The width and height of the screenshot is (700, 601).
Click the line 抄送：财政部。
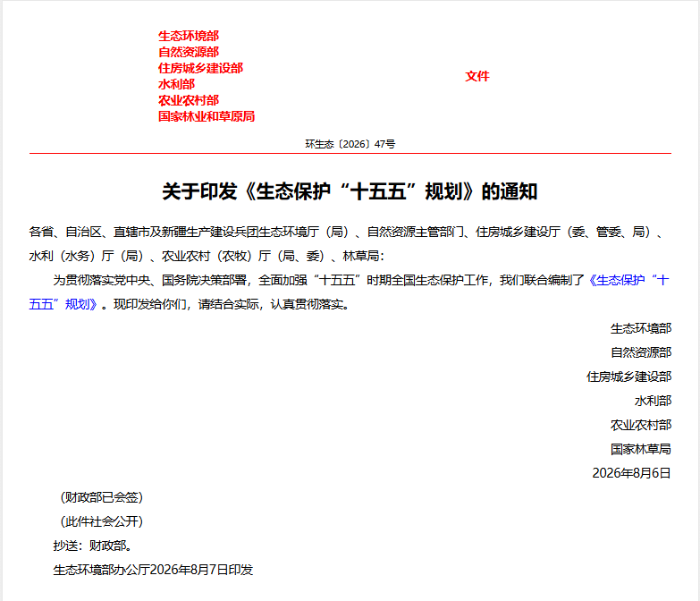pyautogui.click(x=93, y=546)
